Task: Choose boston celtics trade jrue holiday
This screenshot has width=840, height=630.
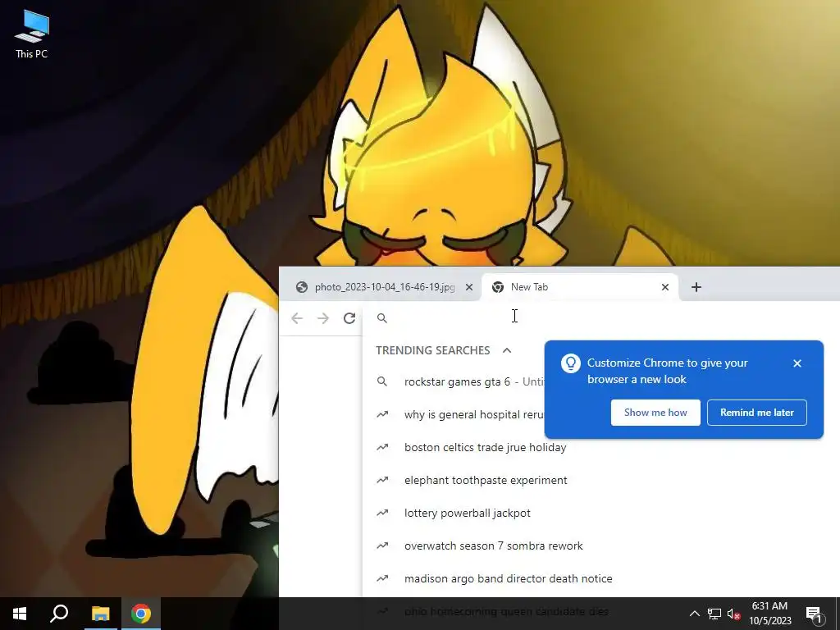Action: point(602,447)
